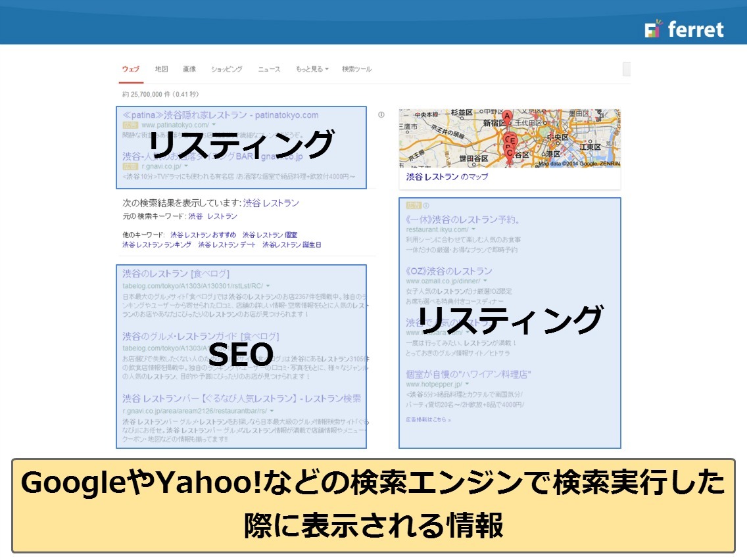Expand the もっと見る dropdown
The width and height of the screenshot is (747, 560).
312,69
